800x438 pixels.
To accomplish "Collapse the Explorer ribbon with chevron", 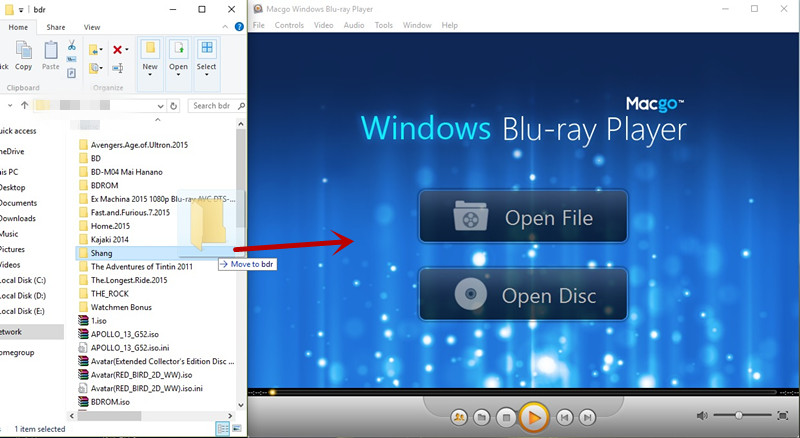I will pyautogui.click(x=225, y=27).
